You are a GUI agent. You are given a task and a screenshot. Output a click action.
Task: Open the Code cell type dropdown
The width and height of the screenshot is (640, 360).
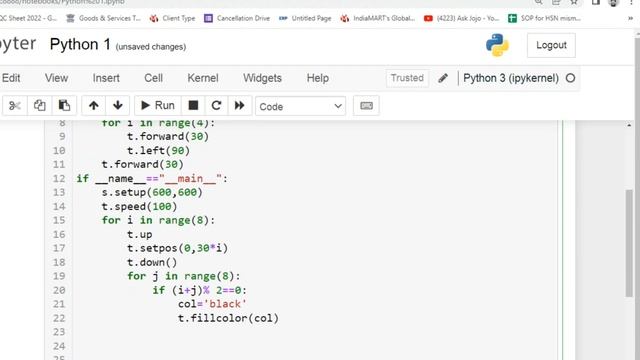click(x=300, y=106)
